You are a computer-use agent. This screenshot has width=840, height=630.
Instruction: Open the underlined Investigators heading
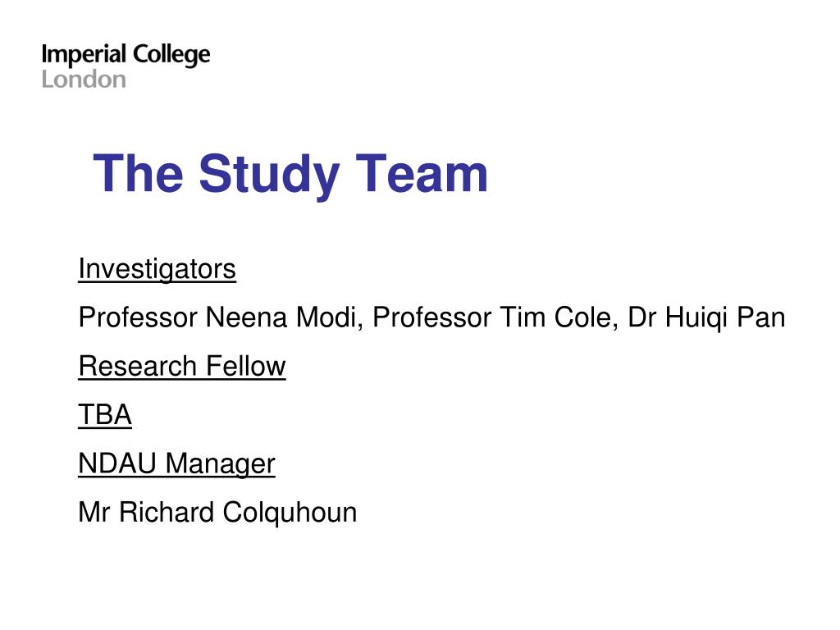(x=157, y=269)
